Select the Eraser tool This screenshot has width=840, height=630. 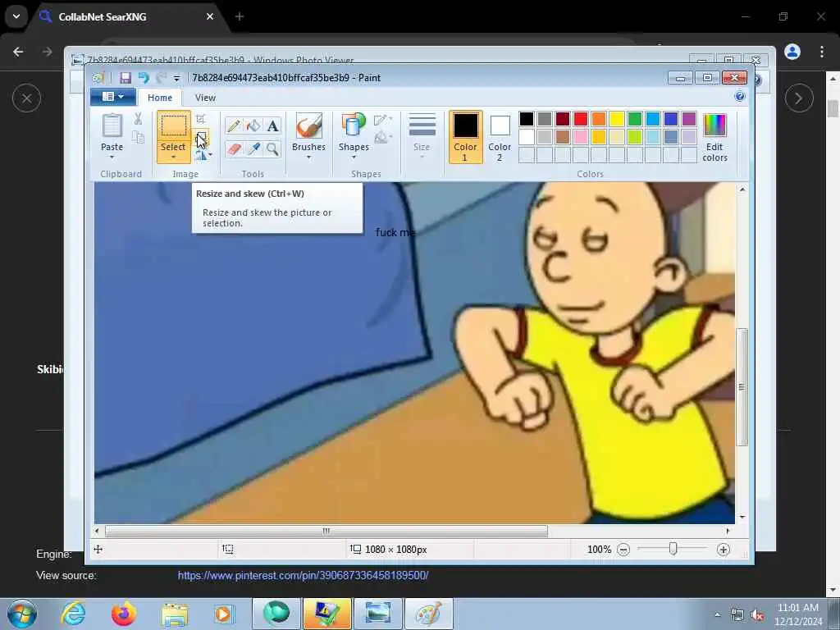[x=234, y=148]
